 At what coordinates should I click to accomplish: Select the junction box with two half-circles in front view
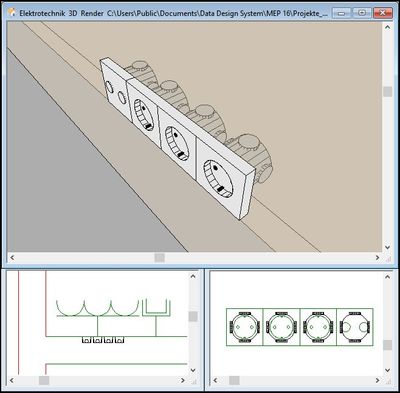(x=355, y=327)
